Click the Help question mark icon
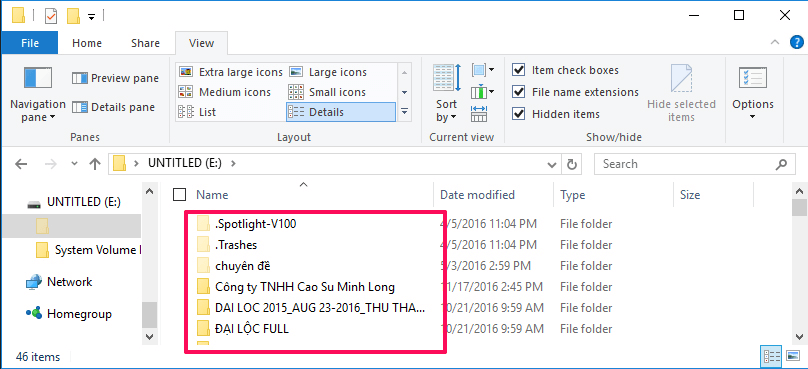808x369 pixels. point(797,43)
